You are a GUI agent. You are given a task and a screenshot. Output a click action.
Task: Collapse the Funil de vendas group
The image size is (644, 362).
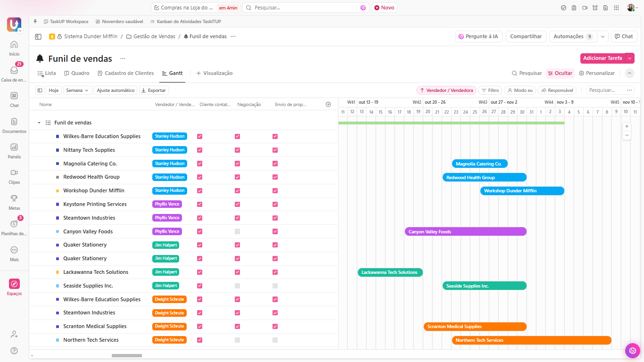[39, 123]
